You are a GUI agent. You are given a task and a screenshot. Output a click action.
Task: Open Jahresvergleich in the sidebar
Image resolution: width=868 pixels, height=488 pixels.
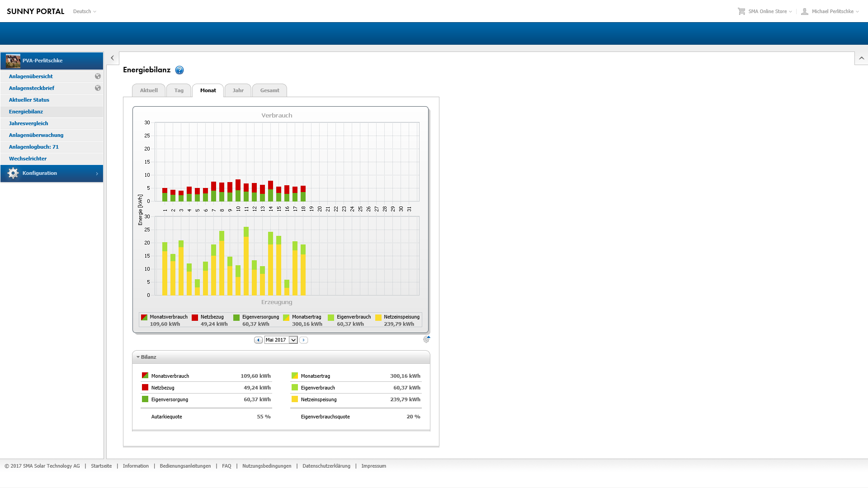click(x=28, y=123)
